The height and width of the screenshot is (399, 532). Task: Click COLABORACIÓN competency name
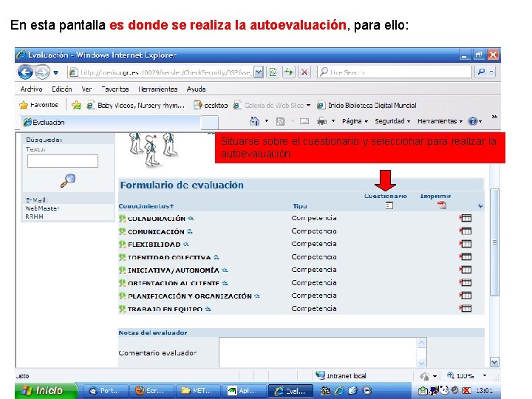pyautogui.click(x=157, y=219)
